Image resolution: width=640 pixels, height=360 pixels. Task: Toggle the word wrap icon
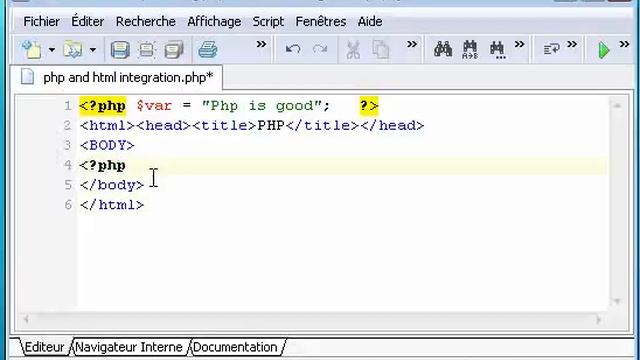click(551, 50)
